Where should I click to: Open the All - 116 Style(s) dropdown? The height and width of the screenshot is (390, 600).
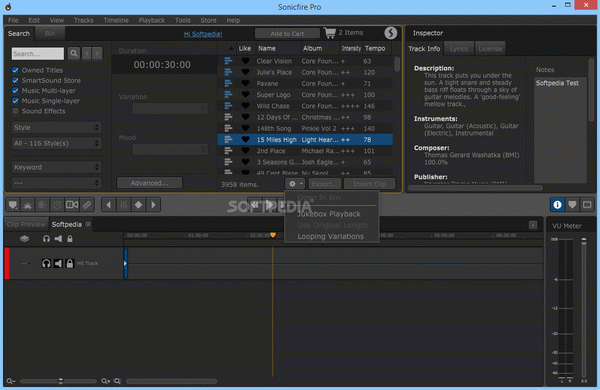[x=57, y=143]
